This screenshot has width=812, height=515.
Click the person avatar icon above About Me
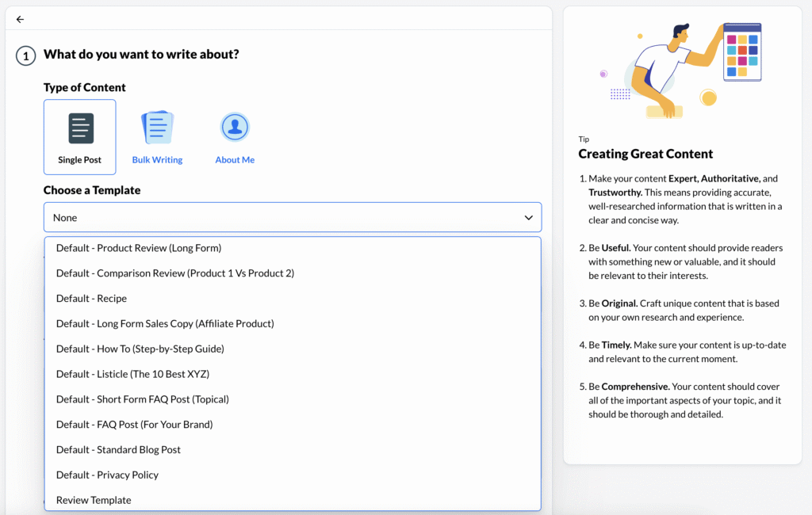pos(235,125)
